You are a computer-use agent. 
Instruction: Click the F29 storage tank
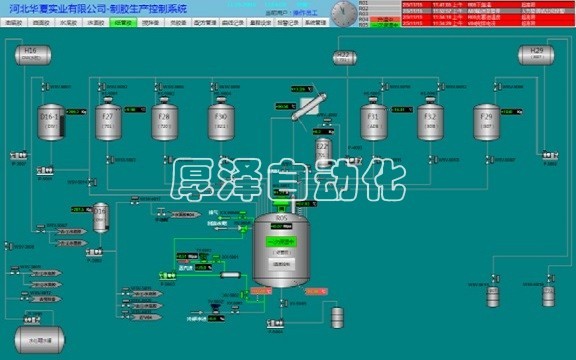pyautogui.click(x=486, y=122)
